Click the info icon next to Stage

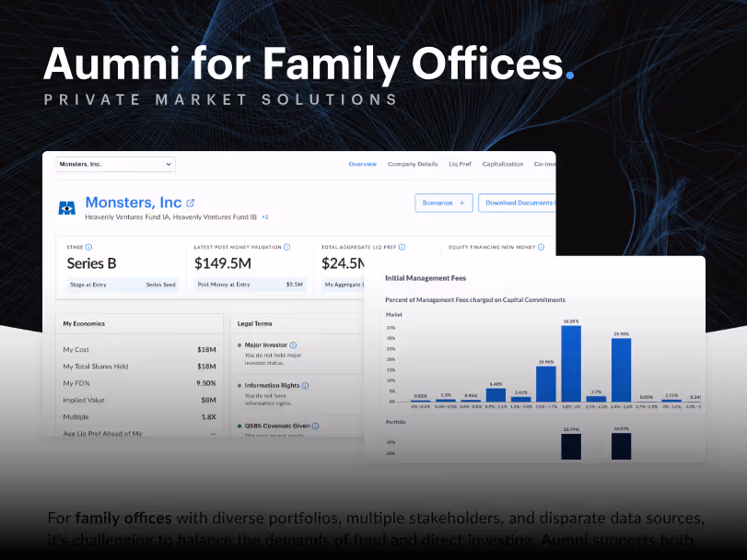click(x=88, y=247)
